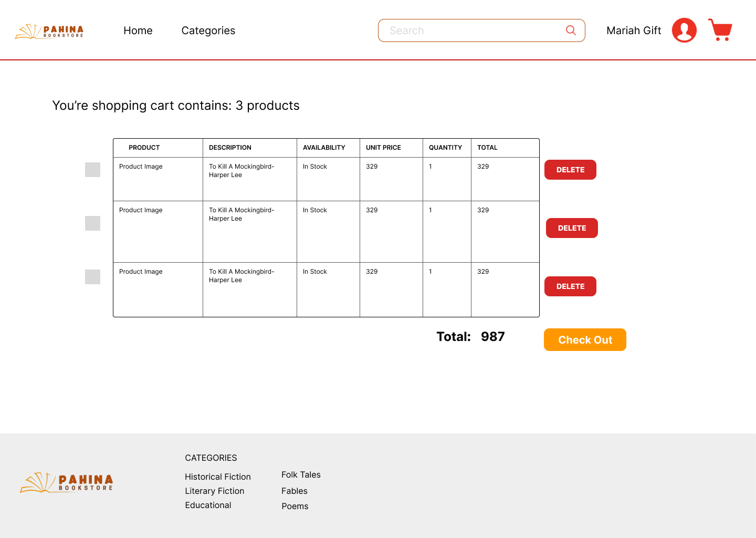Click the Pahina Bookstore header logo
The image size is (756, 538).
pyautogui.click(x=49, y=32)
